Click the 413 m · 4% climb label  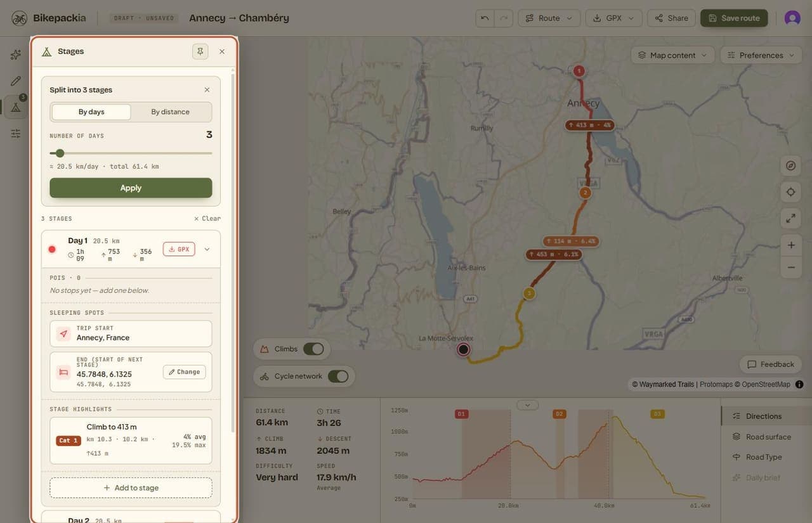pyautogui.click(x=590, y=125)
